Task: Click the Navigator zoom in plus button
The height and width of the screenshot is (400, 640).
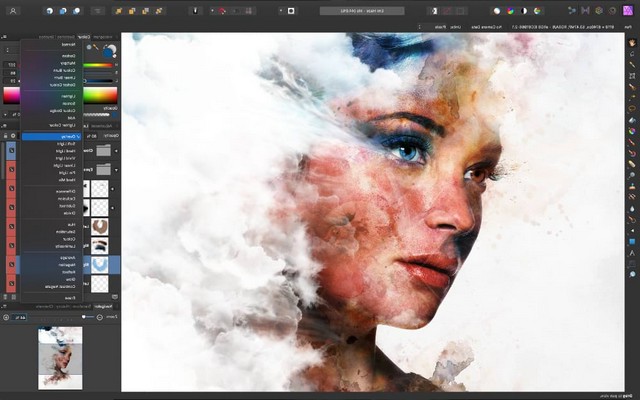Action: [6, 317]
